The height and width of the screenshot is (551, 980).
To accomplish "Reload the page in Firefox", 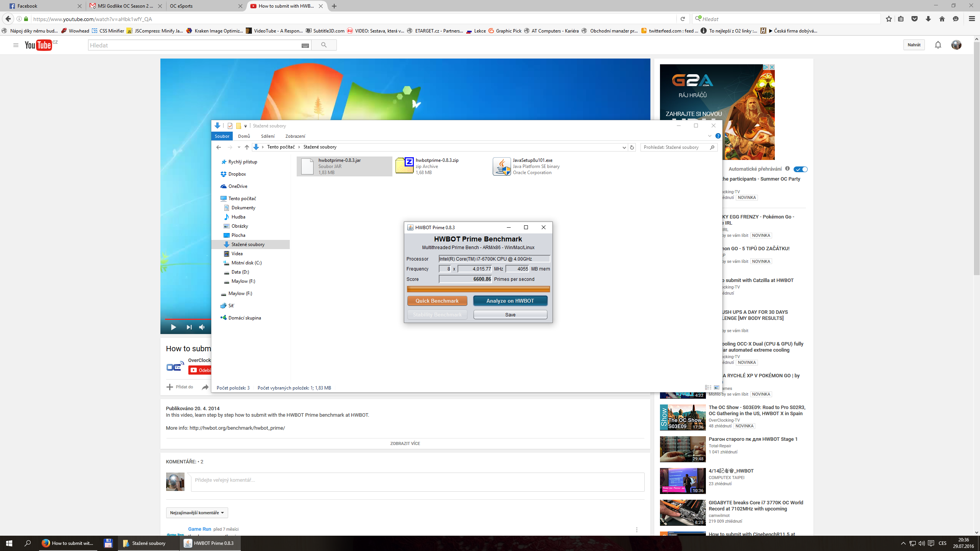I will pyautogui.click(x=682, y=19).
